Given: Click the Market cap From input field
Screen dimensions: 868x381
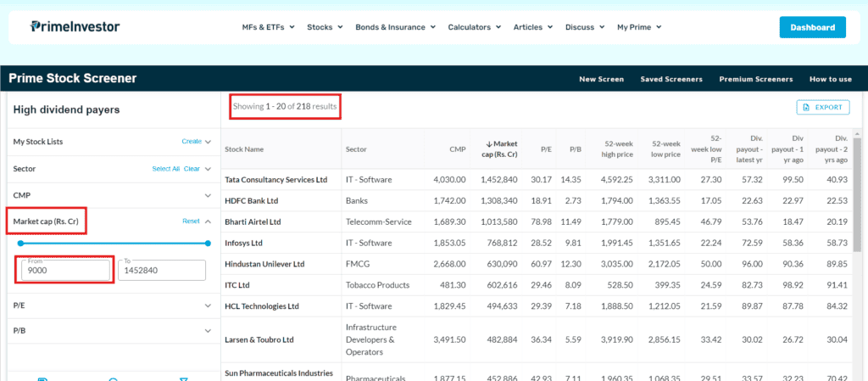Looking at the screenshot, I should 65,270.
